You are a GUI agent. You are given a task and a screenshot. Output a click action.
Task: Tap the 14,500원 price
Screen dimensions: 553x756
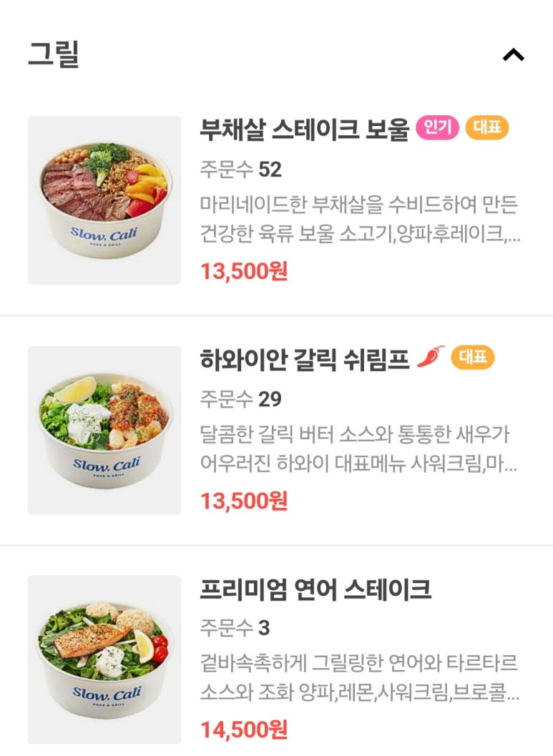pyautogui.click(x=244, y=730)
